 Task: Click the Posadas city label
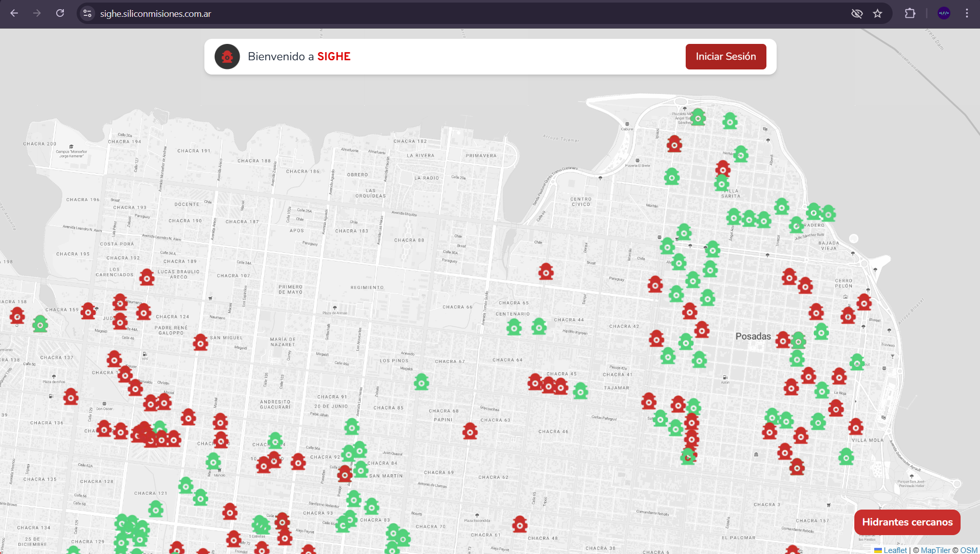(x=753, y=336)
